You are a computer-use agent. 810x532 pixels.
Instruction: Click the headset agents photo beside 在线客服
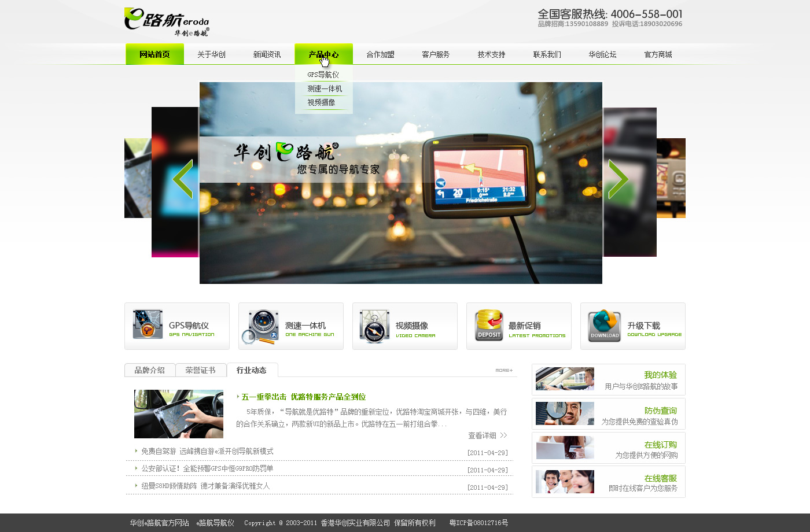click(565, 482)
